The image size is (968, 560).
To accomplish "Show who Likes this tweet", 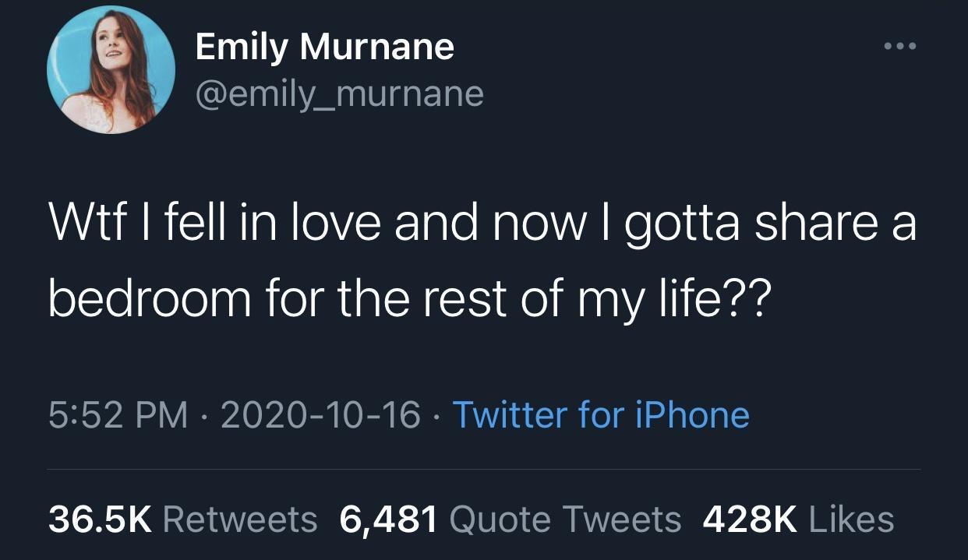I will tap(852, 519).
